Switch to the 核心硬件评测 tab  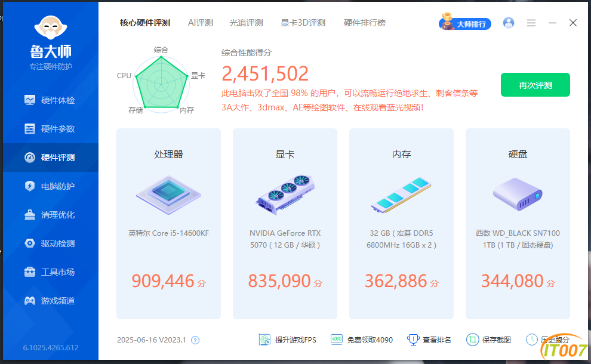pyautogui.click(x=144, y=23)
